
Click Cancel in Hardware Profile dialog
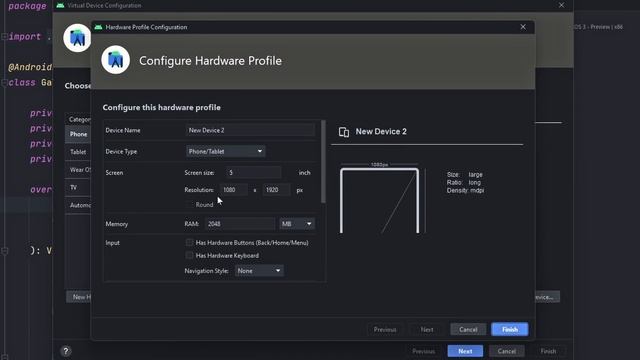[x=468, y=329]
